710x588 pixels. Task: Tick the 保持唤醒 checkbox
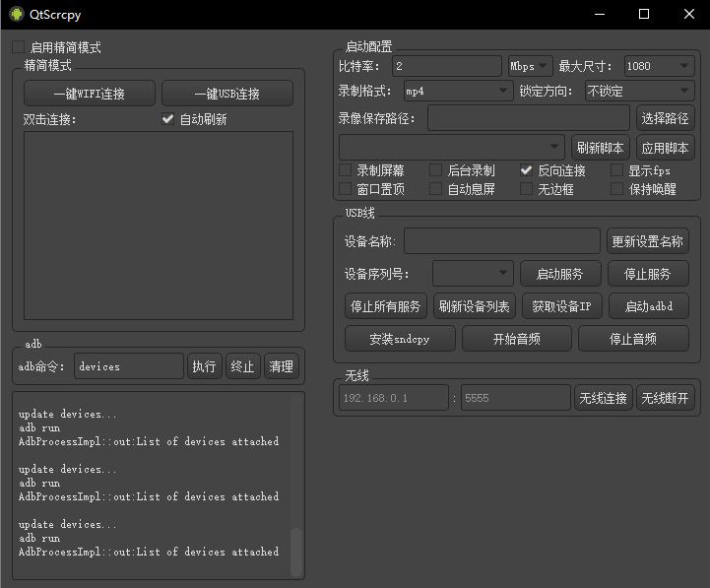[617, 189]
